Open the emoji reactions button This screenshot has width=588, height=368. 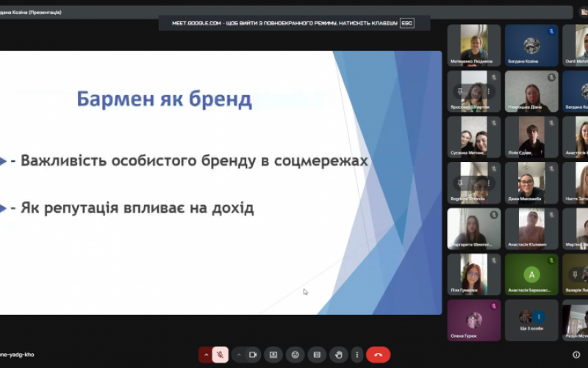(x=295, y=355)
